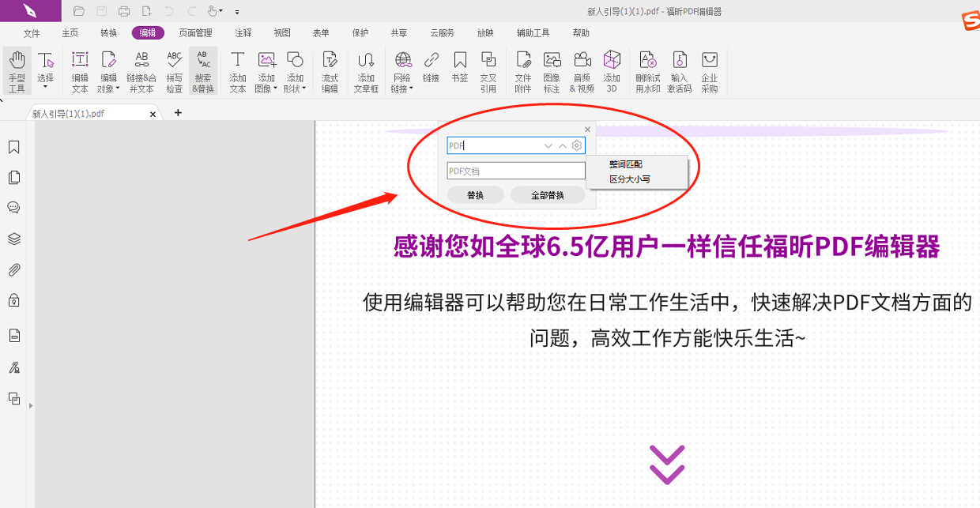980x508 pixels.
Task: Open Add Article Box (添加文章框)
Action: pyautogui.click(x=366, y=71)
